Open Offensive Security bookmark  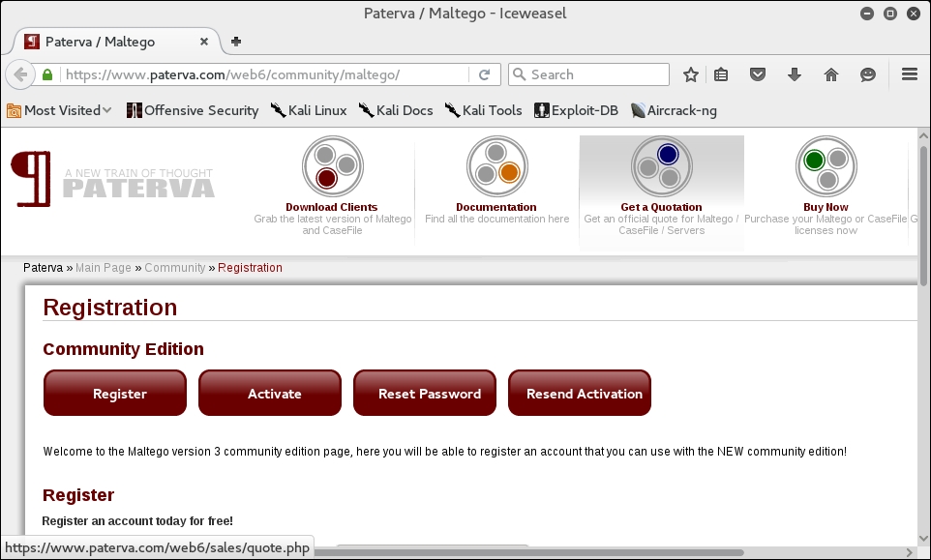click(193, 110)
